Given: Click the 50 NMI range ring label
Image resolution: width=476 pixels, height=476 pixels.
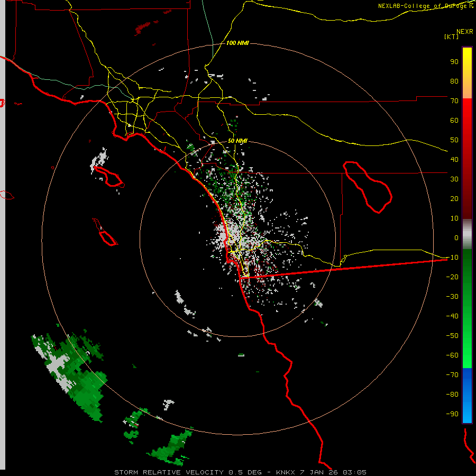Looking at the screenshot, I should [237, 141].
